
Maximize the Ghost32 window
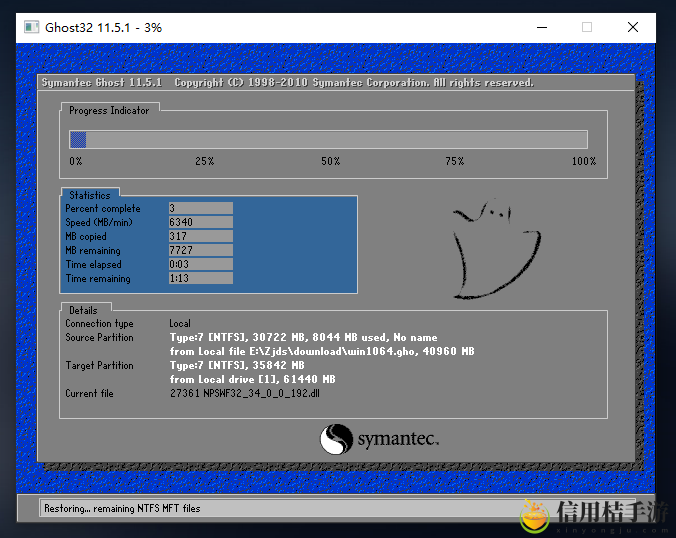tap(587, 27)
